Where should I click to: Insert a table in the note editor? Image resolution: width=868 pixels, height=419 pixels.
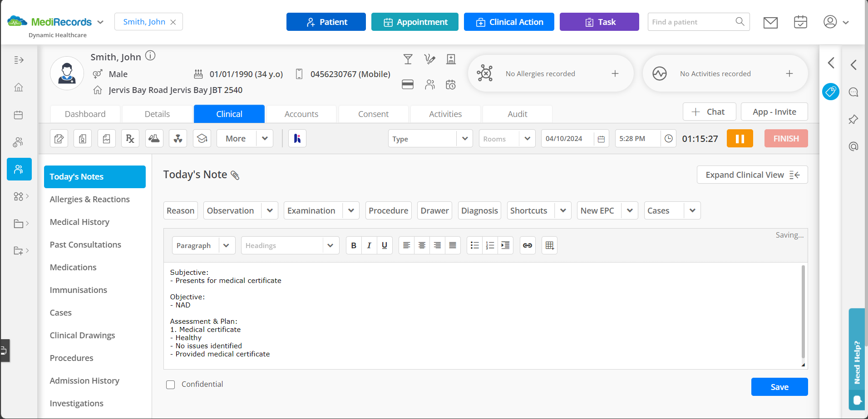549,245
